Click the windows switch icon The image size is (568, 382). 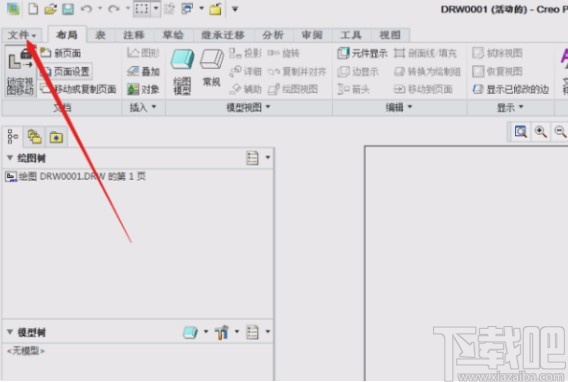click(x=187, y=9)
